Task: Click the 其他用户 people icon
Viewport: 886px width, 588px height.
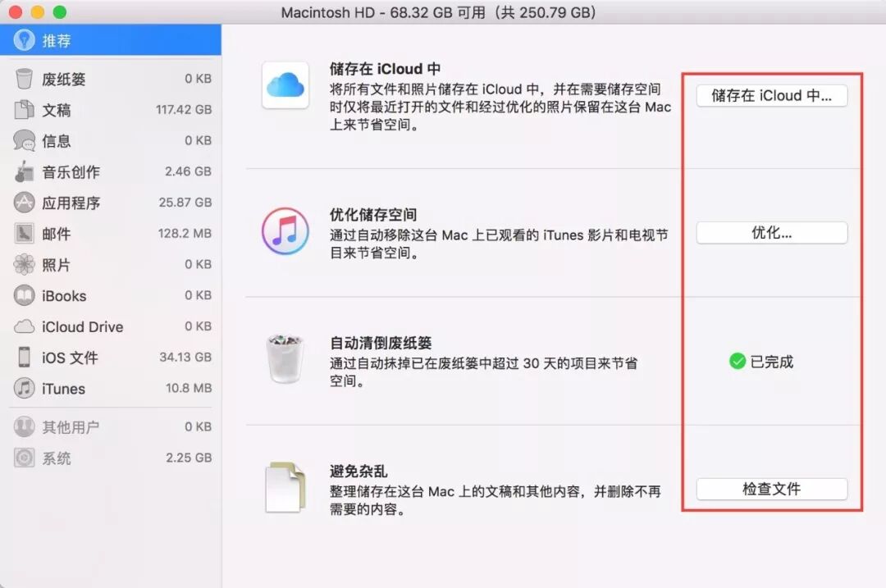Action: point(24,427)
